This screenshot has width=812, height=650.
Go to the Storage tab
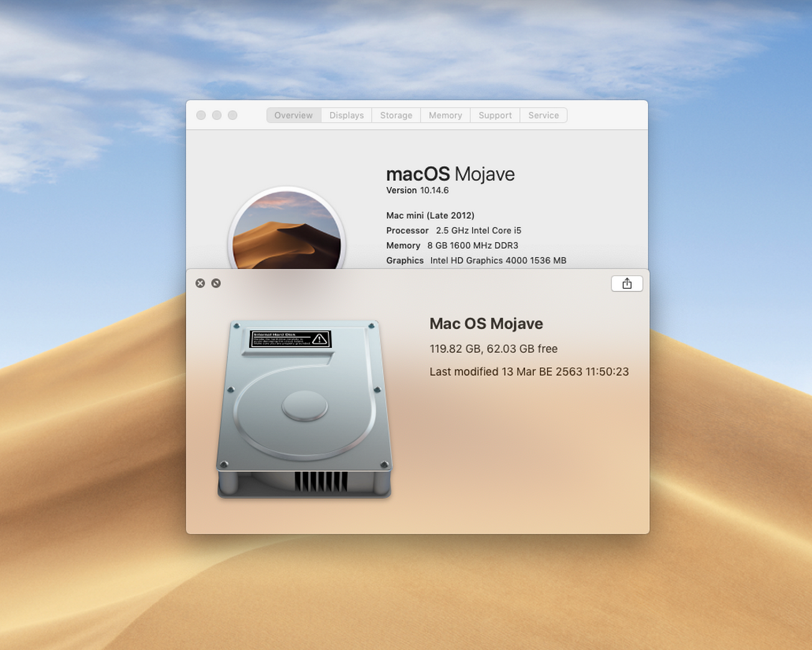tap(396, 116)
